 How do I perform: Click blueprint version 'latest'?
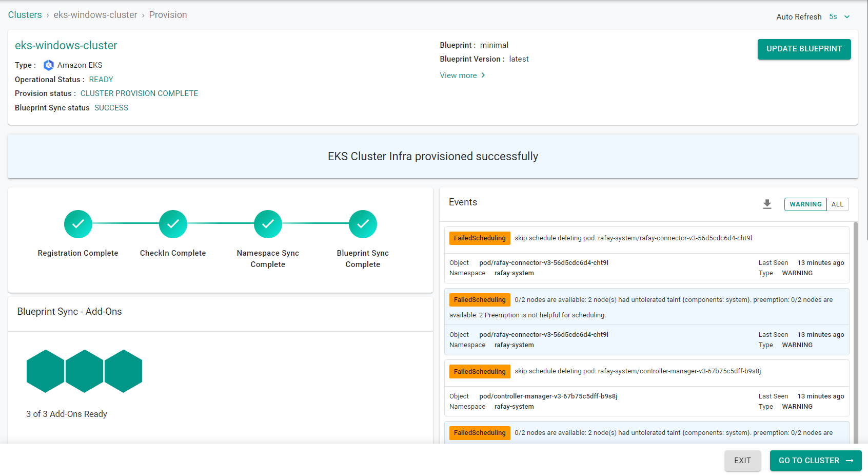click(519, 59)
